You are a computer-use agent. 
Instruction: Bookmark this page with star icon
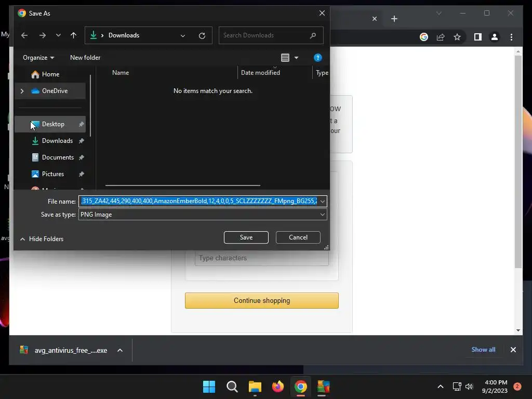457,37
